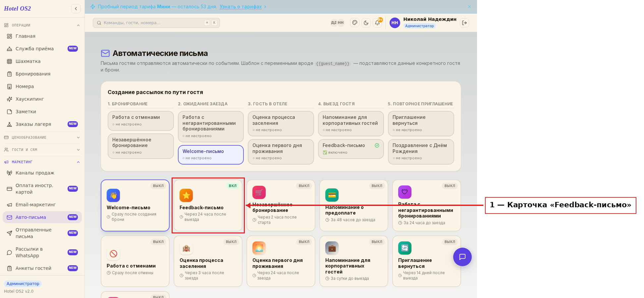
Task: Click the Рассылки в WhatsApp bubble icon
Action: pos(9,252)
